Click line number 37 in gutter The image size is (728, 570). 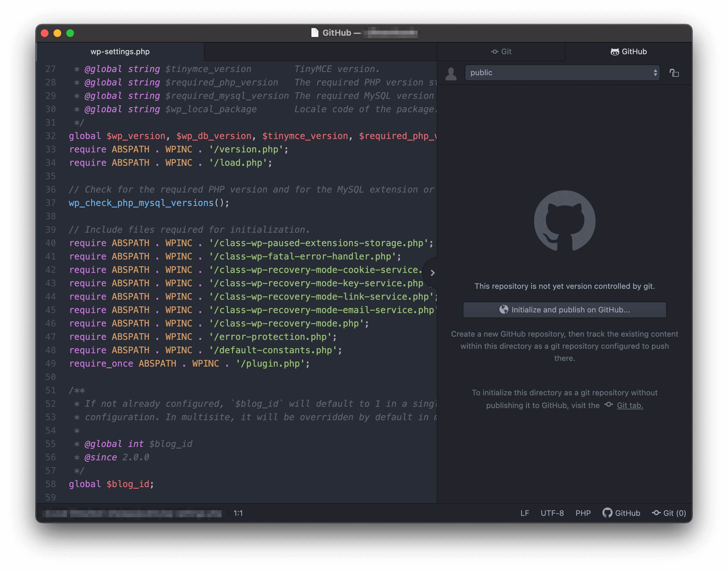50,203
